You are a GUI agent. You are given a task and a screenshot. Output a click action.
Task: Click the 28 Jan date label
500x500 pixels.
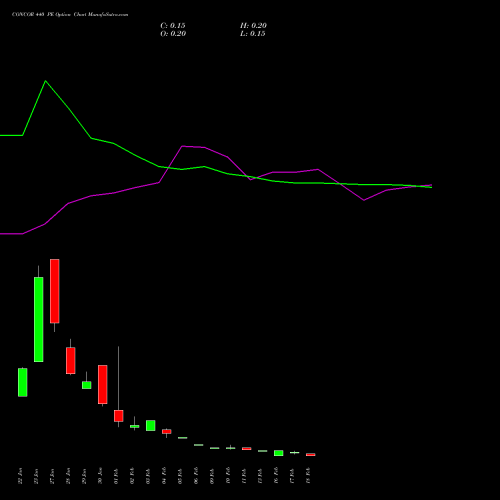68,476
